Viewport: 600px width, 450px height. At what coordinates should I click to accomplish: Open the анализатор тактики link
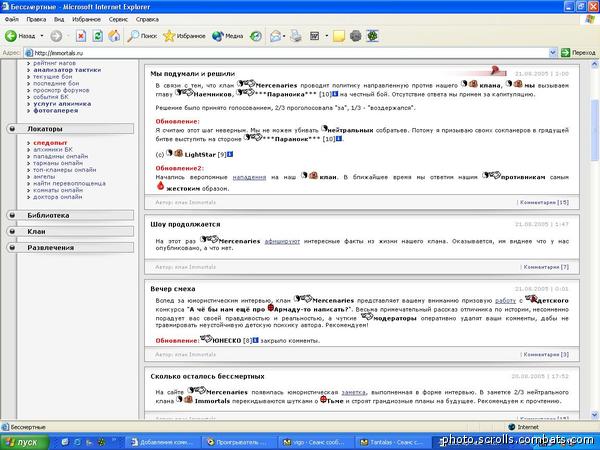(67, 70)
